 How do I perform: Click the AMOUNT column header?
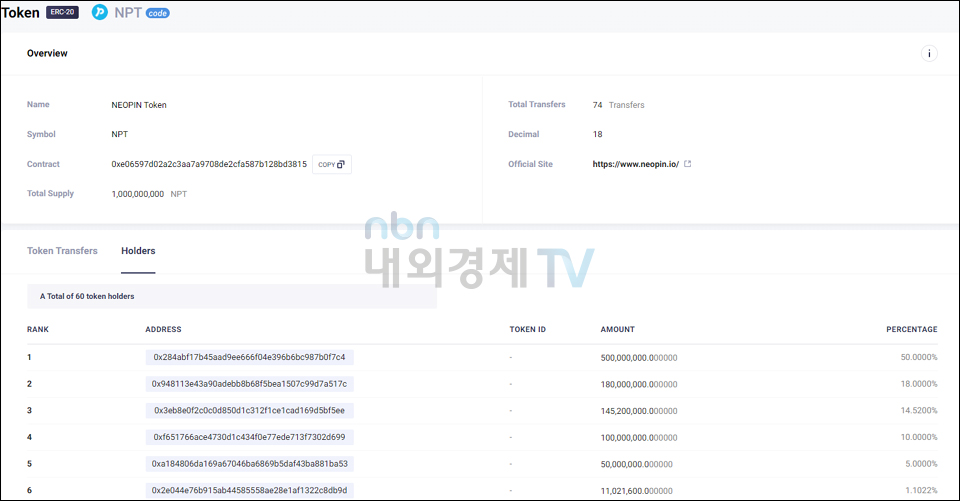click(x=618, y=330)
